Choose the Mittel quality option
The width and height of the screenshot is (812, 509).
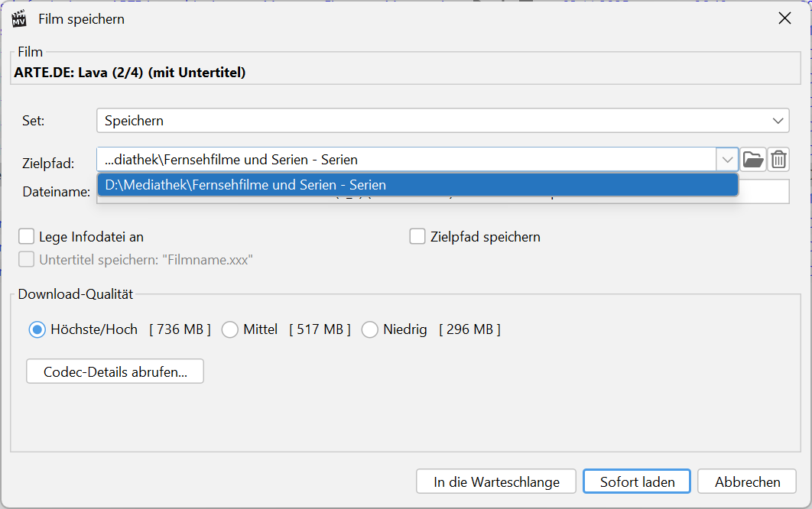pos(229,329)
